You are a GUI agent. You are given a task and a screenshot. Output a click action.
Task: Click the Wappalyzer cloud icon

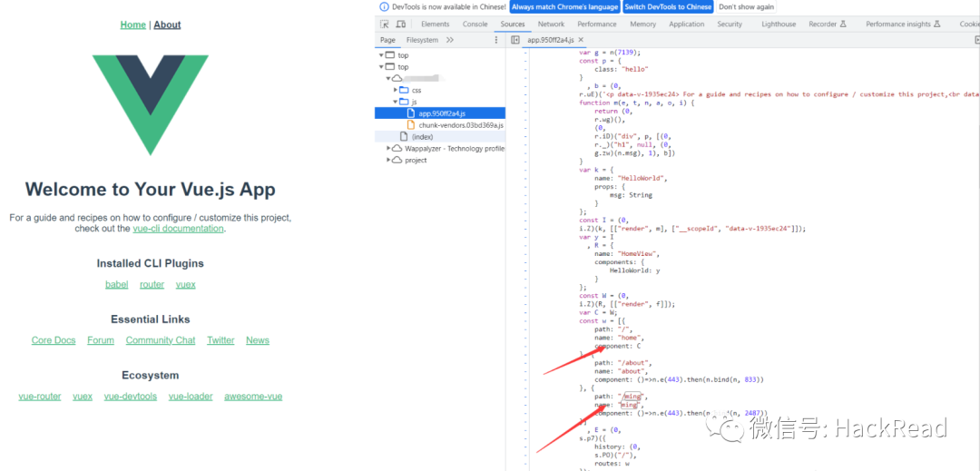[397, 149]
